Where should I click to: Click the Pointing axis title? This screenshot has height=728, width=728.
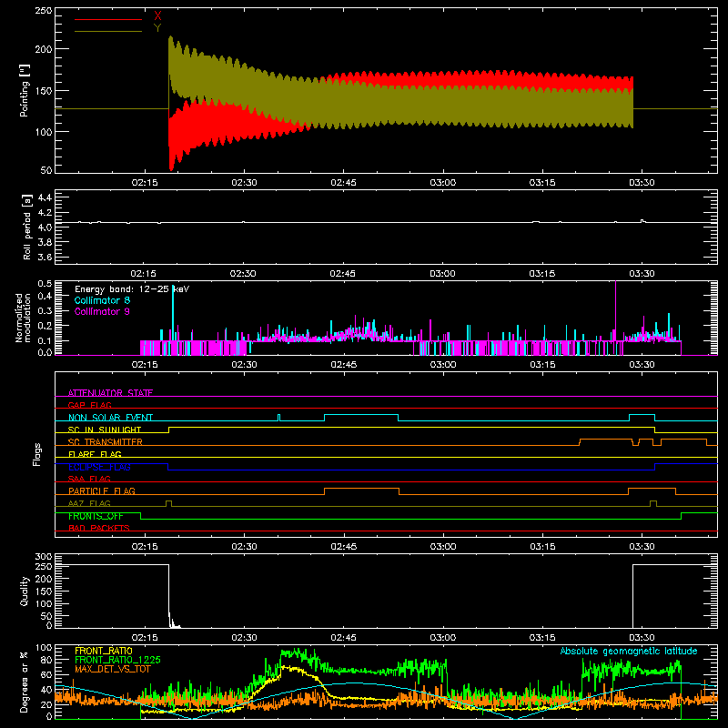point(25,91)
